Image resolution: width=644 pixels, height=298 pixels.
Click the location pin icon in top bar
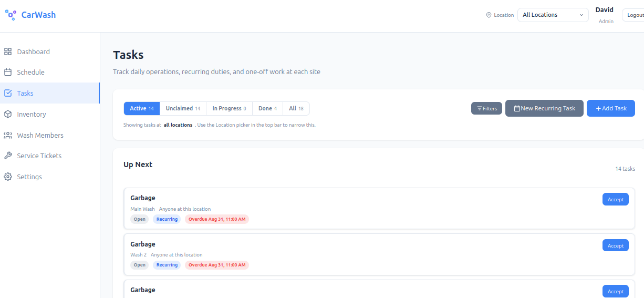pos(489,15)
